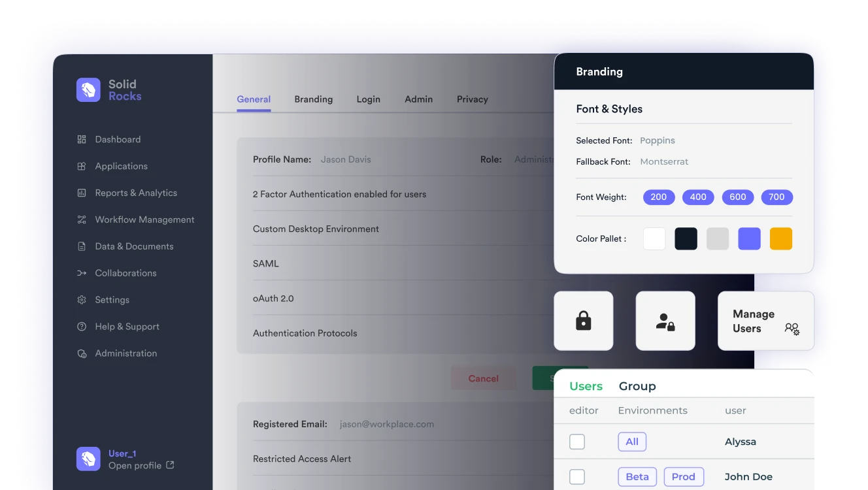Click the Data & Documents file icon
Image resolution: width=868 pixels, height=490 pixels.
(x=82, y=246)
